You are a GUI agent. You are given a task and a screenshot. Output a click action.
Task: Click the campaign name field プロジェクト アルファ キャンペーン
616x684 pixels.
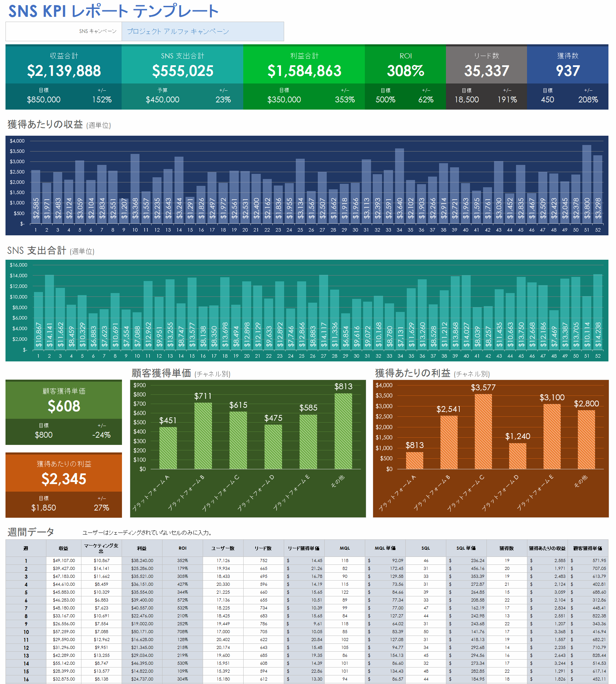203,31
